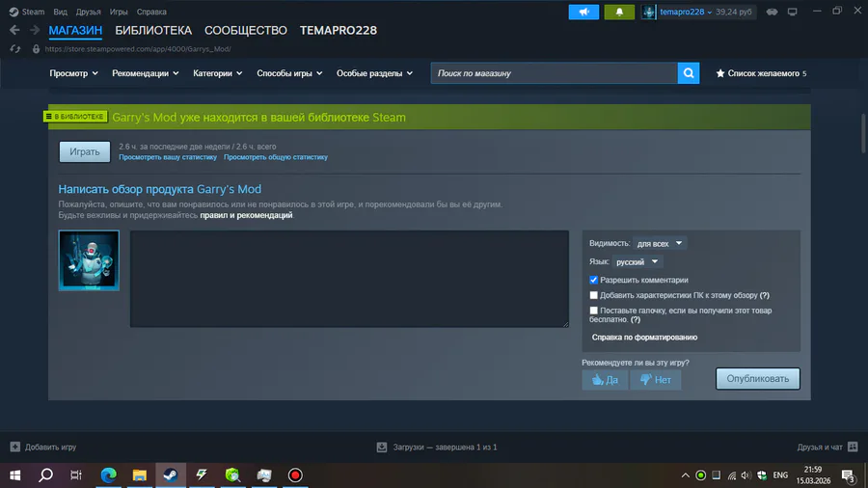Open Просмотреть вашу статистику link
Screen dimensions: 868x488
click(x=168, y=157)
